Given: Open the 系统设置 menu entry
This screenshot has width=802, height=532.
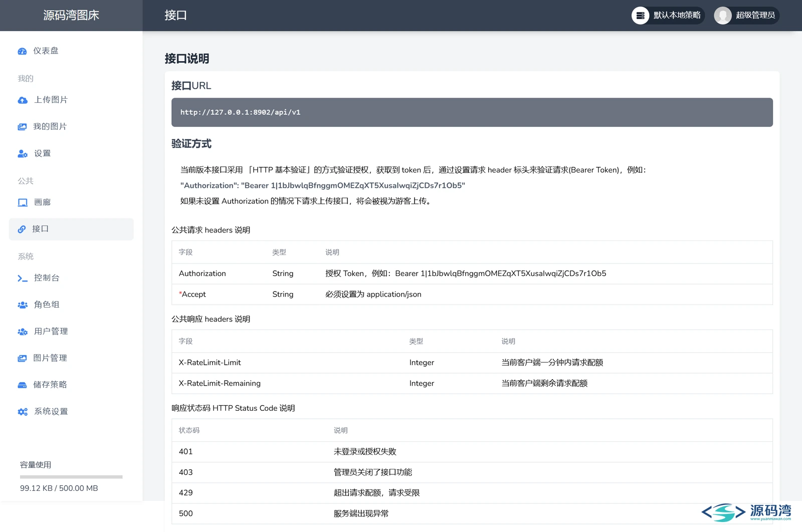Looking at the screenshot, I should click(71, 412).
